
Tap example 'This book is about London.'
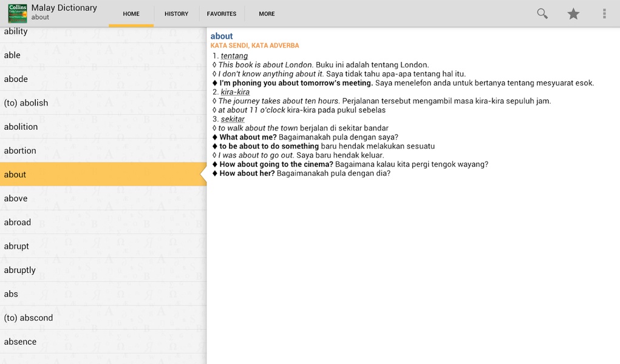[266, 65]
